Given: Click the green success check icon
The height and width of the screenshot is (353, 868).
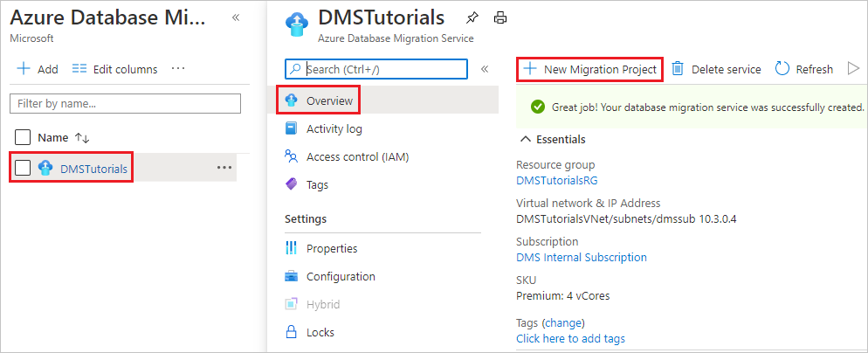Looking at the screenshot, I should pyautogui.click(x=538, y=107).
